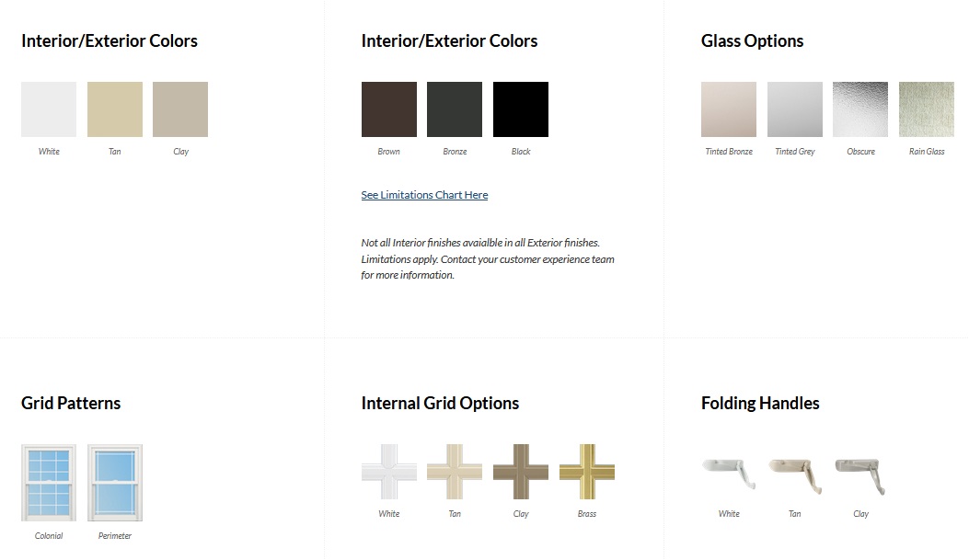Pick the White interior/exterior color swatch
The image size is (969, 560).
coord(49,109)
